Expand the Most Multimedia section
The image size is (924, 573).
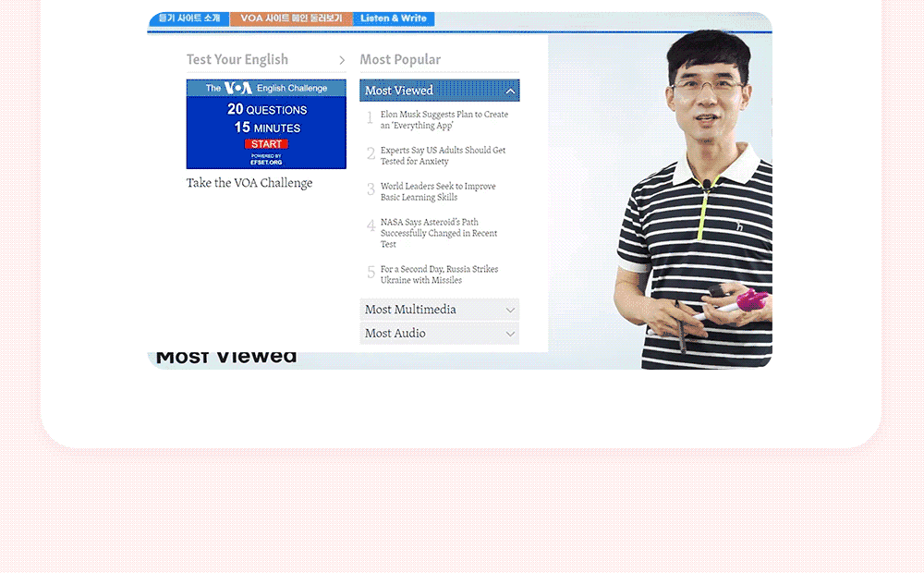click(x=440, y=310)
